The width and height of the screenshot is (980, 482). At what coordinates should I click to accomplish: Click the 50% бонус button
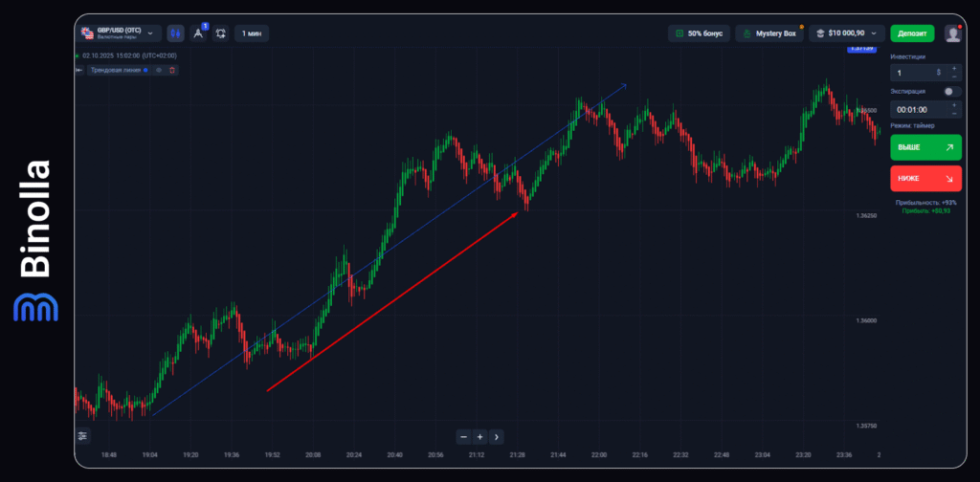700,33
